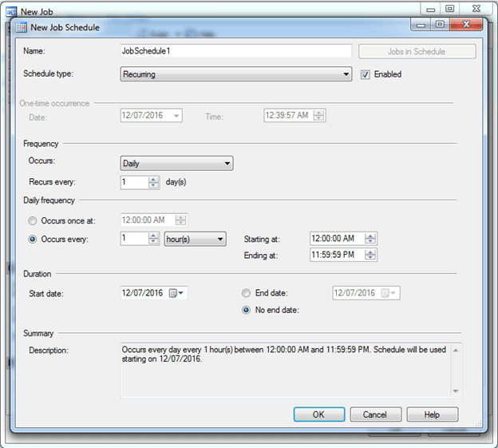The image size is (498, 448).
Task: Close the New Job window behind
Action: coord(476,9)
